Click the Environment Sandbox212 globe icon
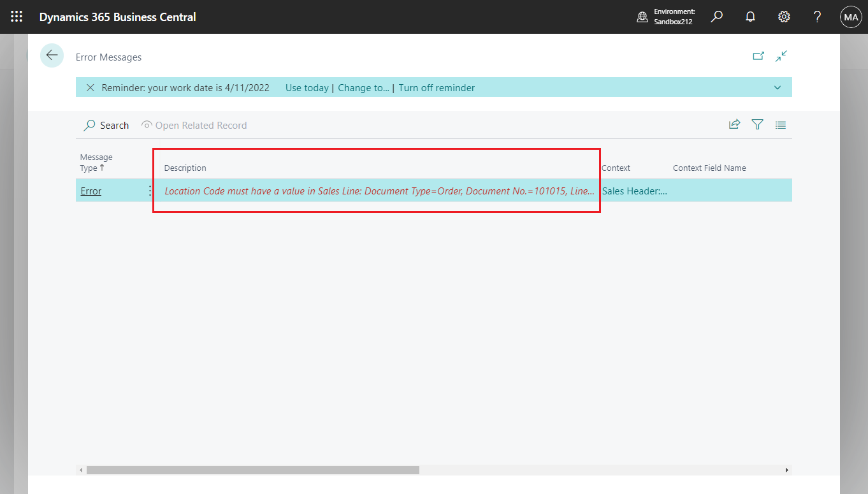 (x=642, y=17)
